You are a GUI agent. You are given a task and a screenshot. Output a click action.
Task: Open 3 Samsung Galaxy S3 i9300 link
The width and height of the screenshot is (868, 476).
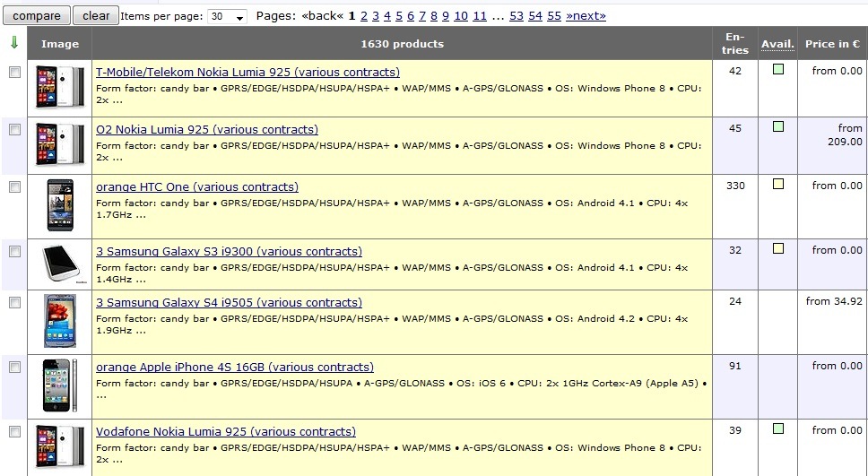[x=229, y=251]
